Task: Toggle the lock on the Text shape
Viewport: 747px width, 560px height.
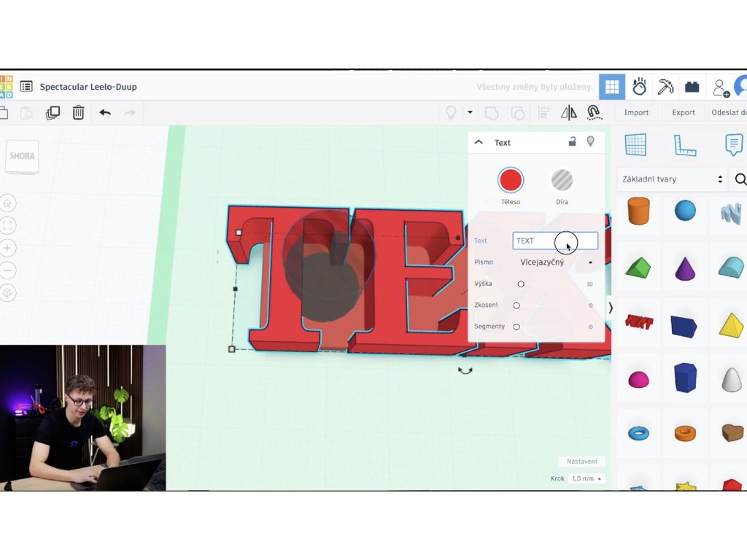Action: coord(572,141)
